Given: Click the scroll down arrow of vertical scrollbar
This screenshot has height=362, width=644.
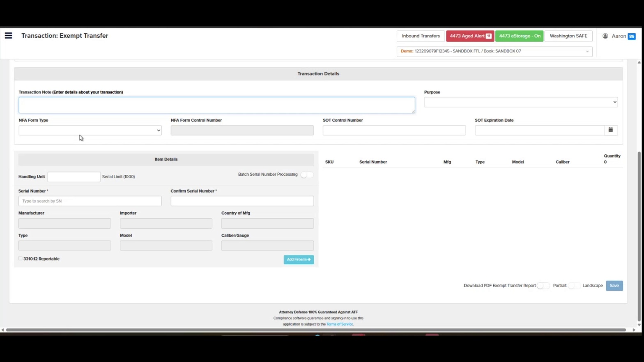Looking at the screenshot, I should pyautogui.click(x=639, y=325).
